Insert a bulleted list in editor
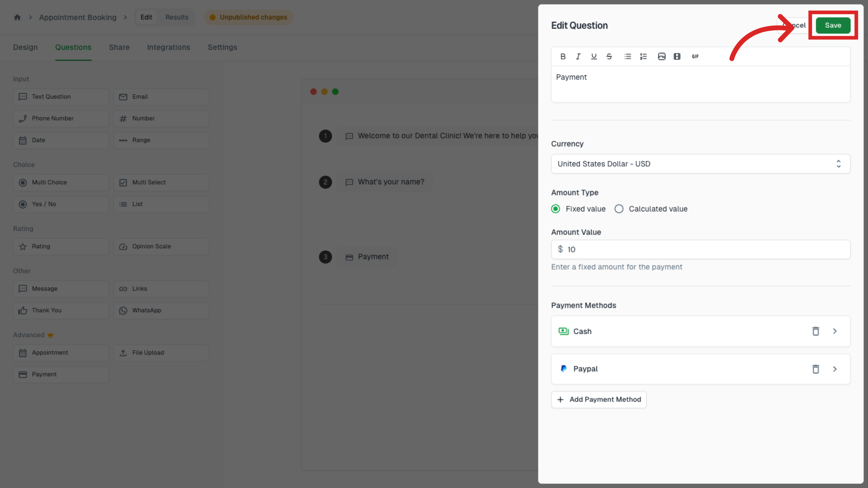Screen dimensions: 868x488 (x=628, y=56)
